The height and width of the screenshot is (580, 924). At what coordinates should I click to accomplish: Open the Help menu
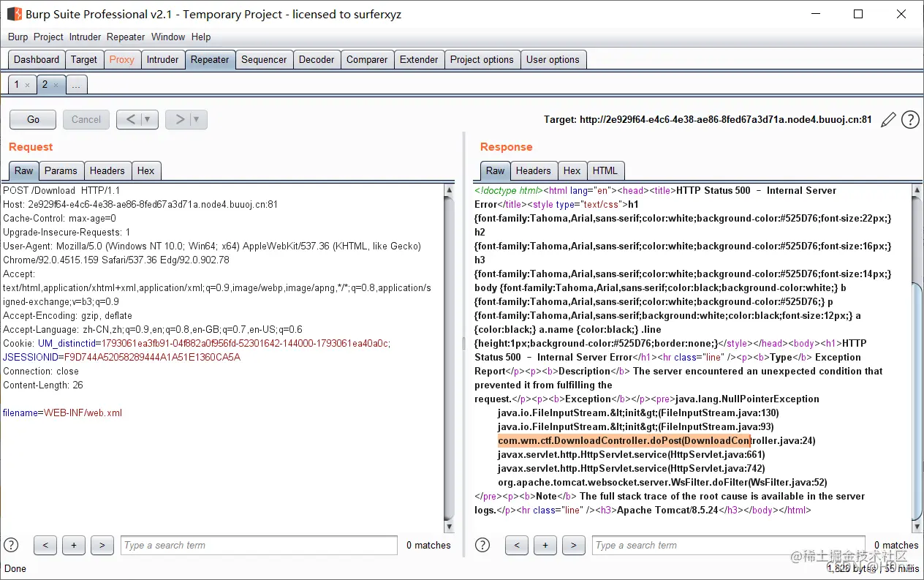[x=201, y=37]
